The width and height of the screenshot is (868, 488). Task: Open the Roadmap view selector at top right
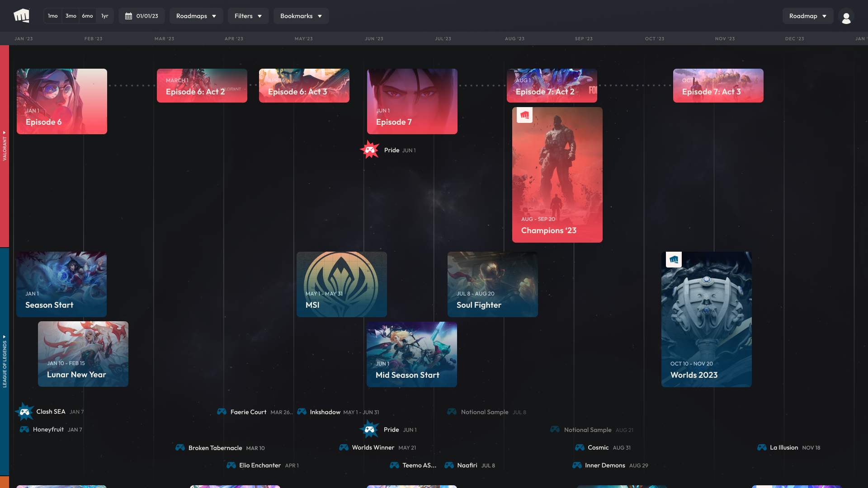click(808, 16)
